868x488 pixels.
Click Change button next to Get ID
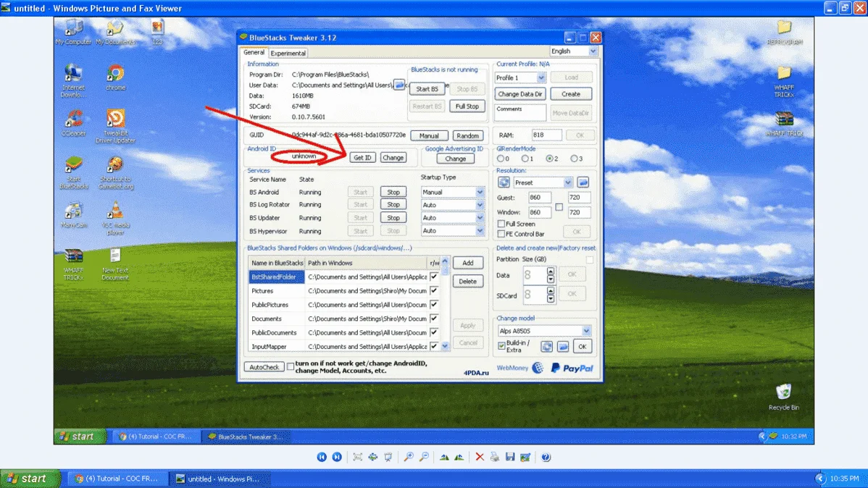click(393, 158)
